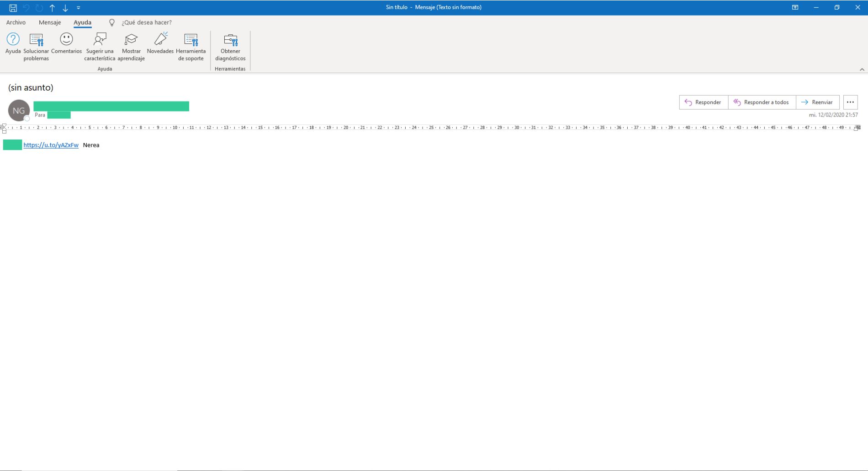
Task: Open Solucionar problemas troubleshooting tool
Action: [x=36, y=40]
